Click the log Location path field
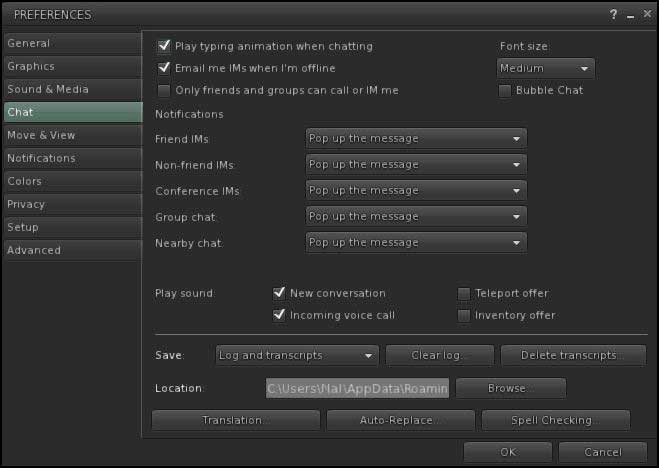The height and width of the screenshot is (468, 659). point(357,388)
